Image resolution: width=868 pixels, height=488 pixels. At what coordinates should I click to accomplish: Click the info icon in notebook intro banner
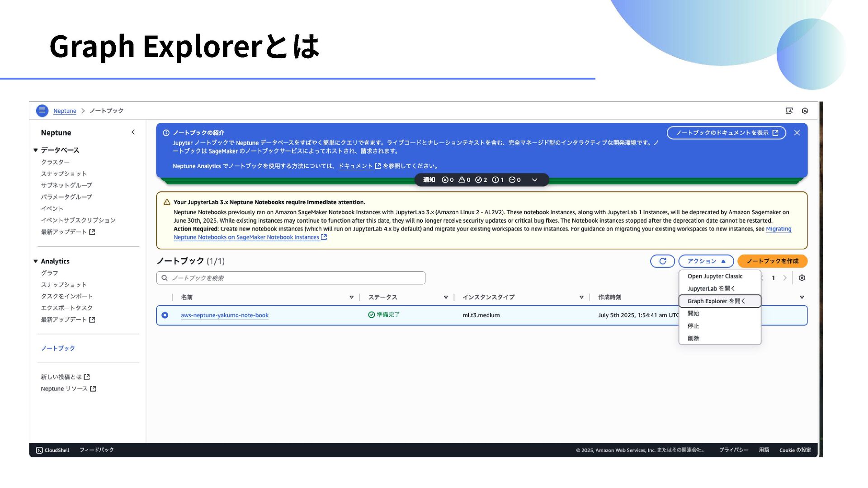[166, 133]
